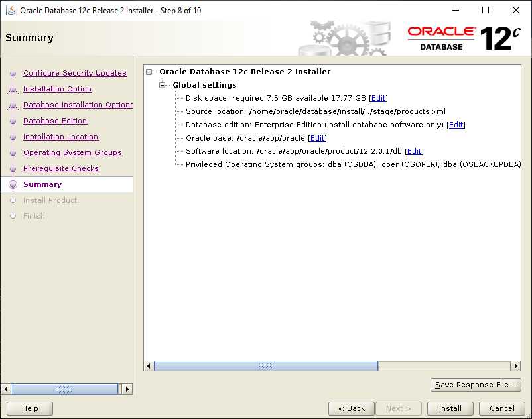Close the installer window
The height and width of the screenshot is (419, 532).
515,10
